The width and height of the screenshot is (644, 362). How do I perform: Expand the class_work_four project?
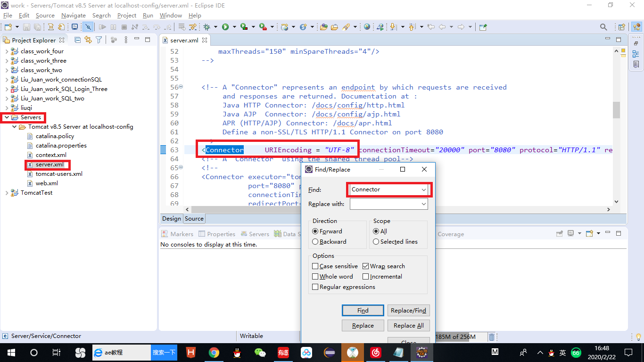coord(7,51)
